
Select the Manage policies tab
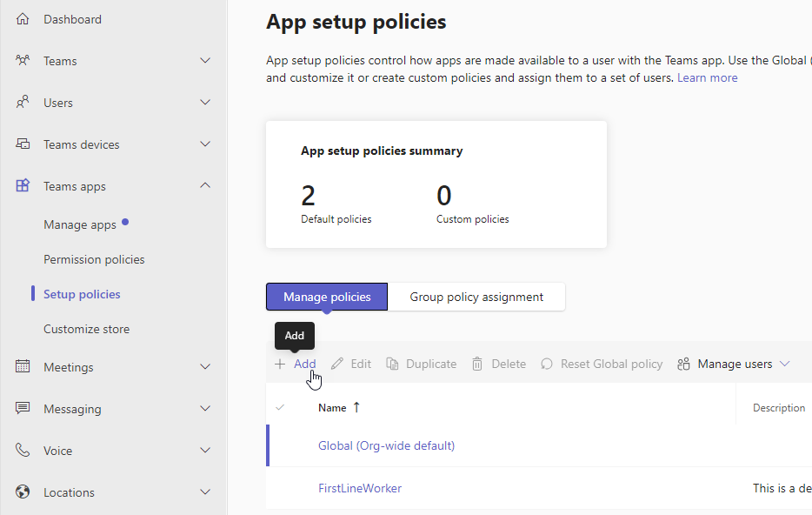click(327, 297)
